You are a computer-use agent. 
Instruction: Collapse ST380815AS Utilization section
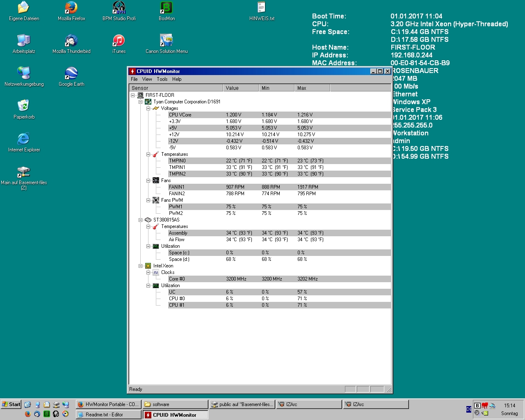point(148,246)
